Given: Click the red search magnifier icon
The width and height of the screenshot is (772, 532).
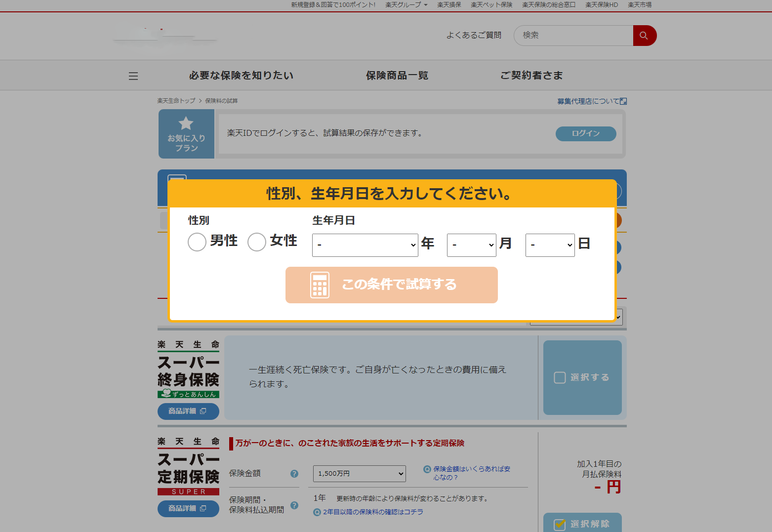Looking at the screenshot, I should tap(644, 36).
